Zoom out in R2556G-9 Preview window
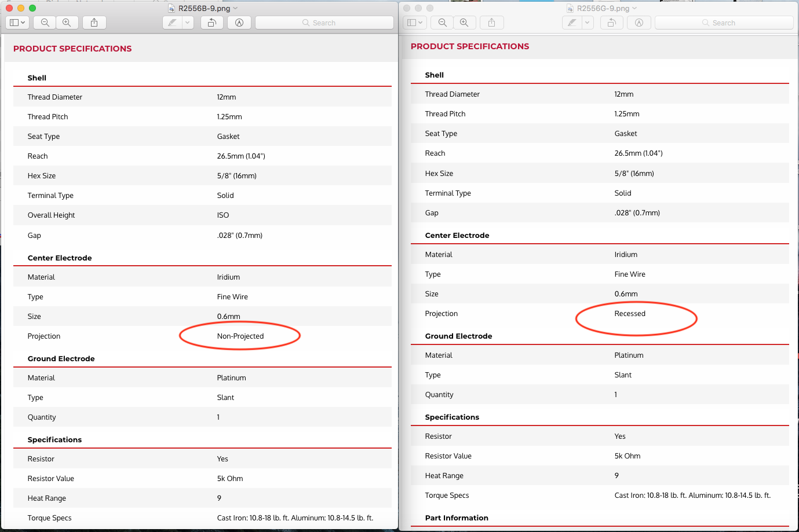Viewport: 799px width, 532px height. [x=442, y=23]
